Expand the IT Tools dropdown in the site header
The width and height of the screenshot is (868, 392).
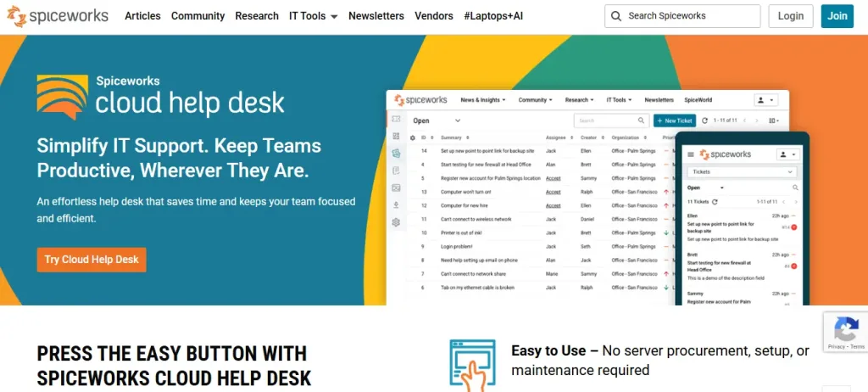(314, 16)
